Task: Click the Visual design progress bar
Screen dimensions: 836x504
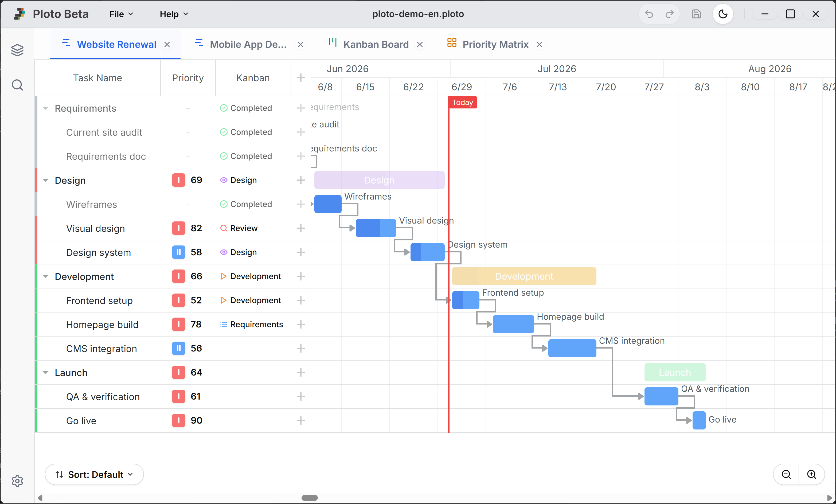Action: (x=376, y=228)
